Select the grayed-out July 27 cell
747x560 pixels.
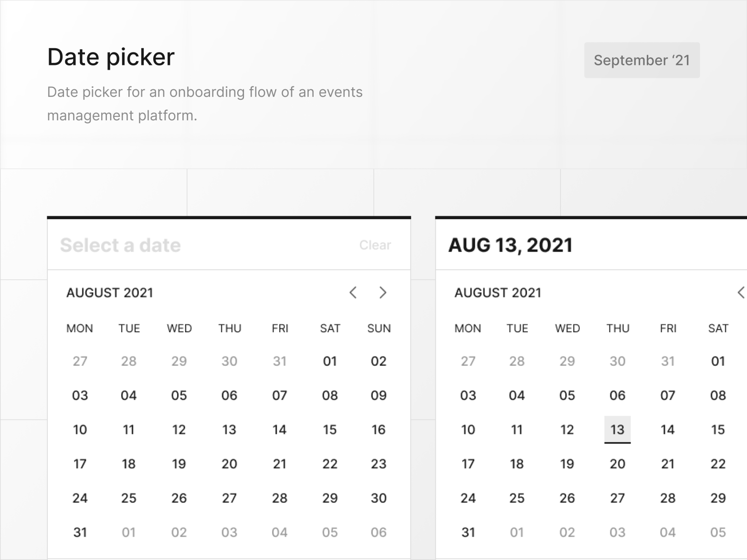[x=80, y=361]
